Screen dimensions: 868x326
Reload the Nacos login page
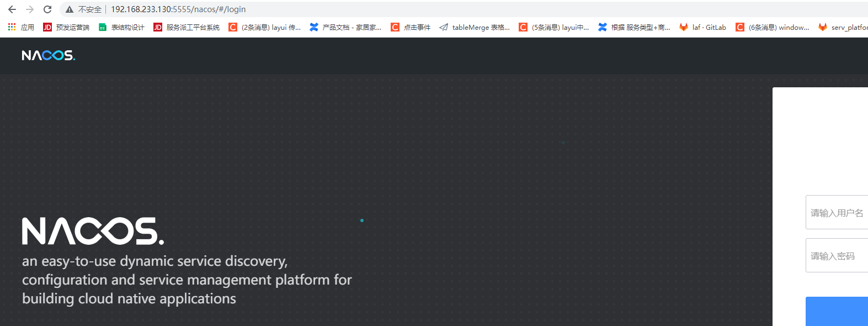pyautogui.click(x=47, y=9)
